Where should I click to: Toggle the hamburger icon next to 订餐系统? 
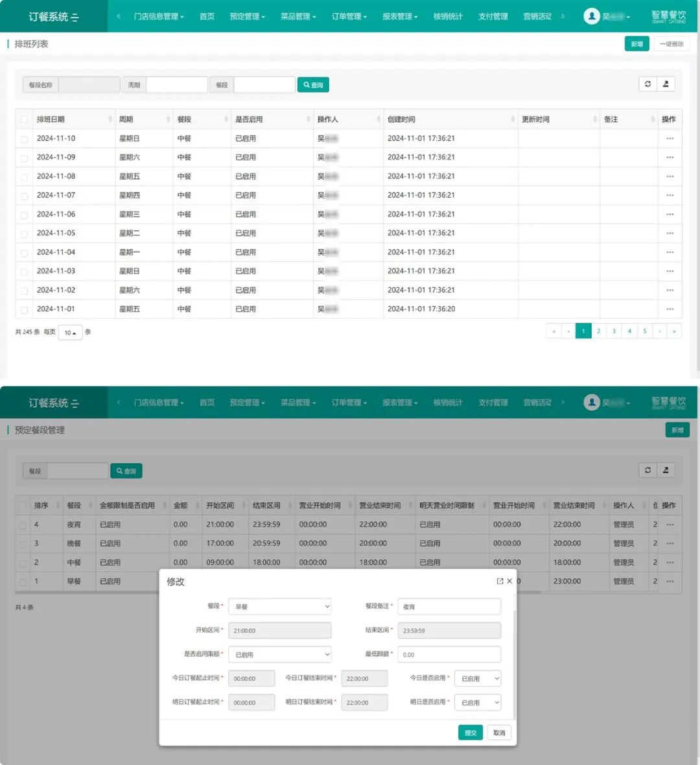[x=75, y=17]
